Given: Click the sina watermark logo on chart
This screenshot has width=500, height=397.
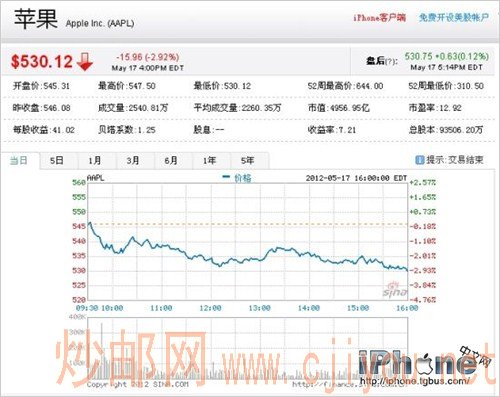Looking at the screenshot, I should [x=395, y=290].
